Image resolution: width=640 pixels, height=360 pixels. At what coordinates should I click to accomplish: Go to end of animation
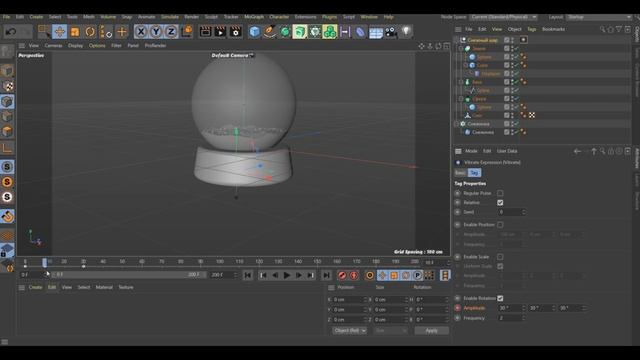pyautogui.click(x=326, y=276)
